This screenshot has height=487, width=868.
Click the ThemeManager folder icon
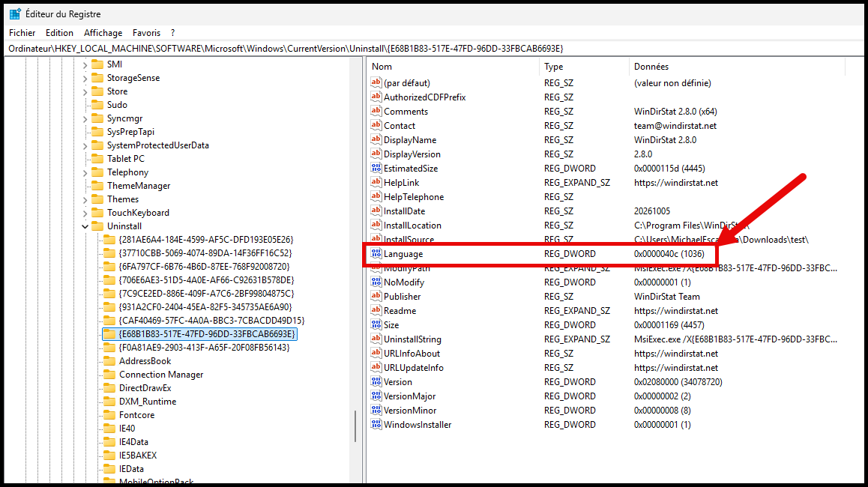pos(97,185)
